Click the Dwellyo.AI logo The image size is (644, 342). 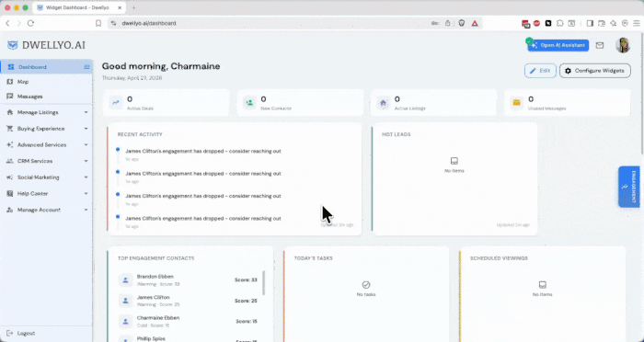pos(46,45)
